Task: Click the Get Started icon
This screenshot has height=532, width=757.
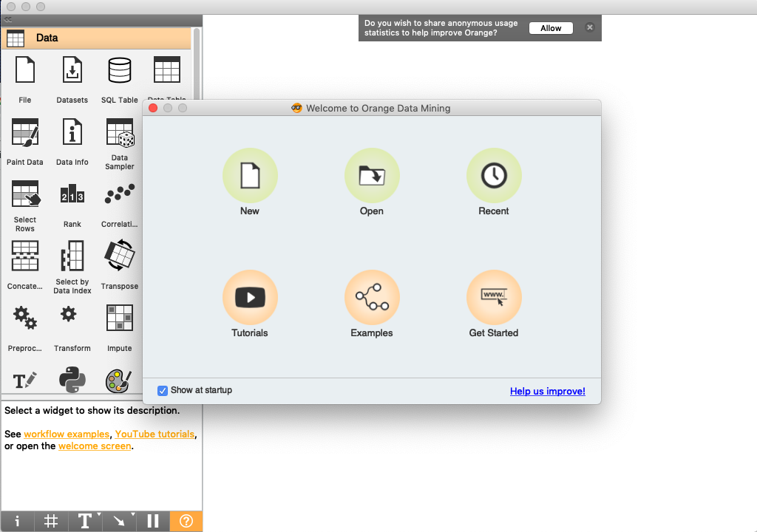Action: (x=494, y=297)
